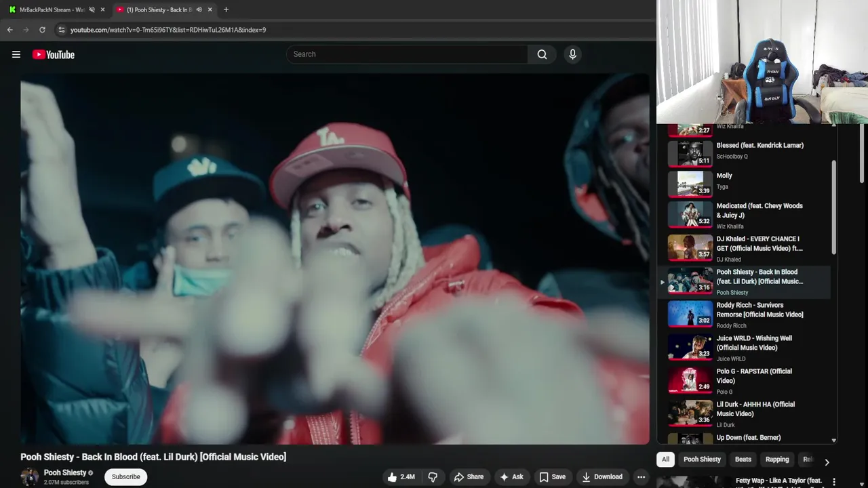Open the YouTube hamburger guide menu
This screenshot has height=488, width=868.
pyautogui.click(x=16, y=54)
